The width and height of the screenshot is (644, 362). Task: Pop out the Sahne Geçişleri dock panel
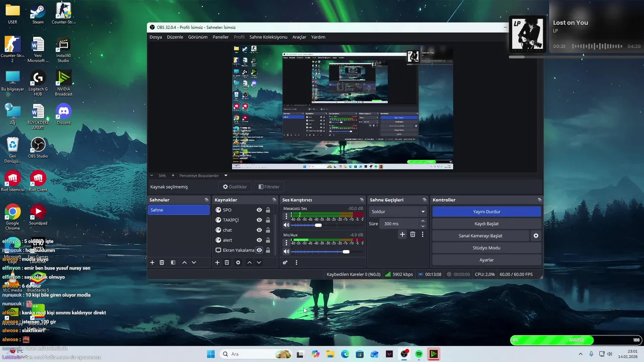click(425, 200)
